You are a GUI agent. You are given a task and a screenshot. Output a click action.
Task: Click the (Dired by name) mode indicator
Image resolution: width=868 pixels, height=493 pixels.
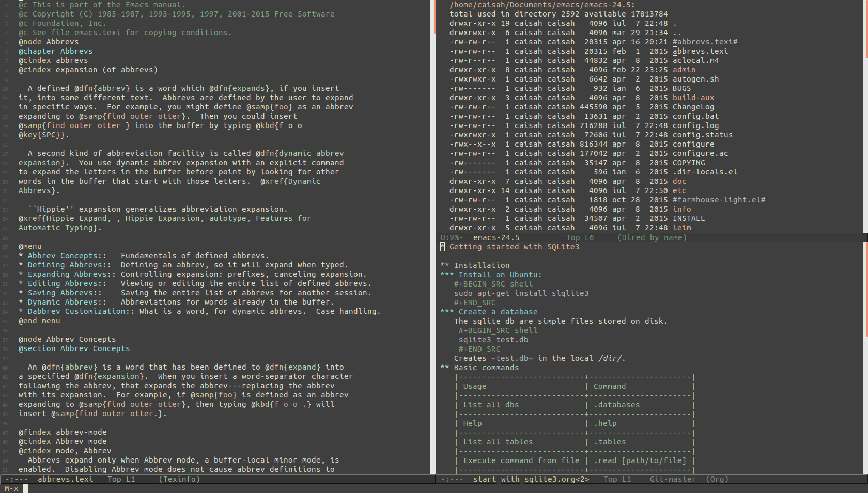[652, 237]
